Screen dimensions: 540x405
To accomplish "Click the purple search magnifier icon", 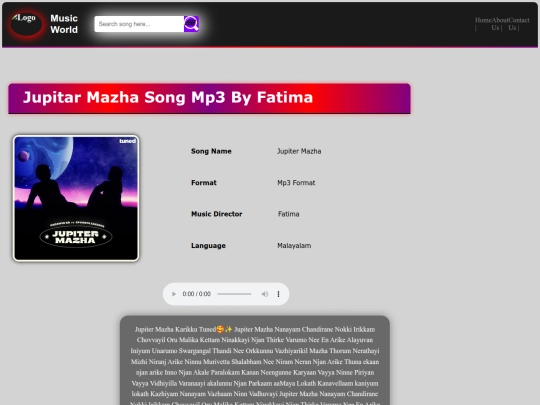I will coord(191,24).
